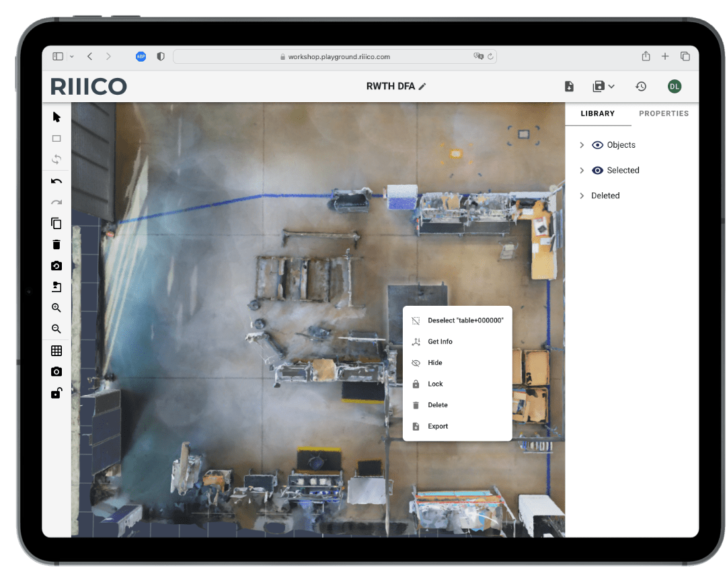Choose Deselect "table+000000" from context menu
The width and height of the screenshot is (727, 588).
(x=457, y=321)
